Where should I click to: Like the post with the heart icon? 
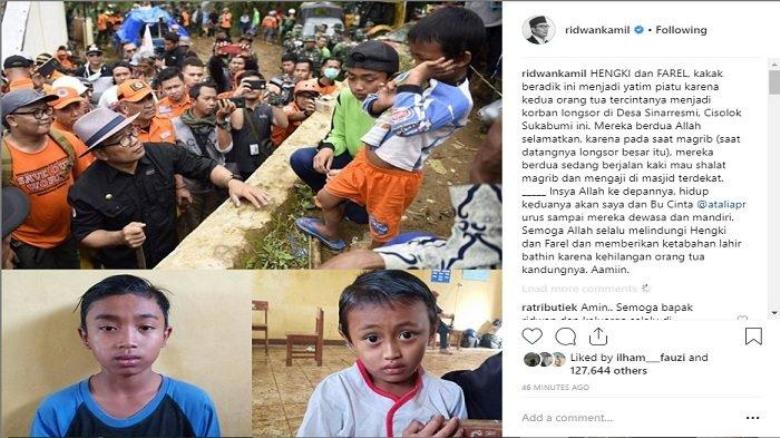pos(532,336)
